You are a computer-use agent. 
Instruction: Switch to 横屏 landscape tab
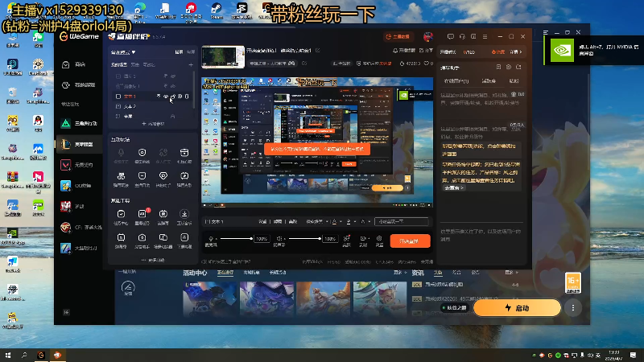179,52
